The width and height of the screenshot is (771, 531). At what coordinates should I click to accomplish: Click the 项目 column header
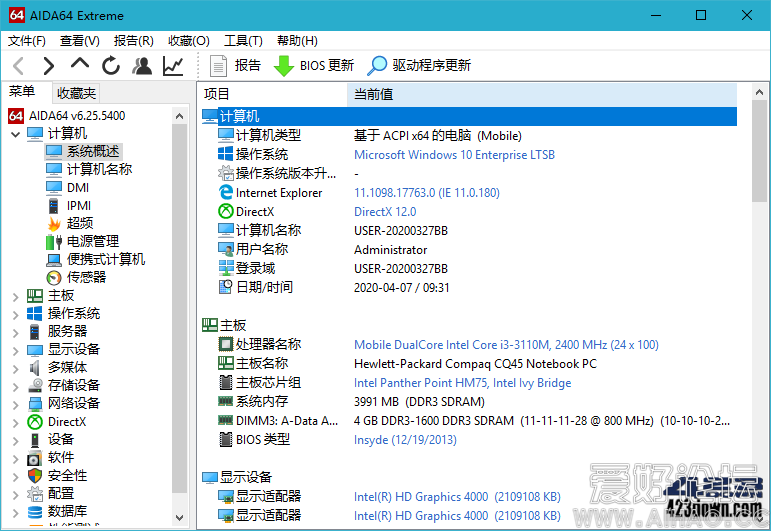pyautogui.click(x=273, y=94)
